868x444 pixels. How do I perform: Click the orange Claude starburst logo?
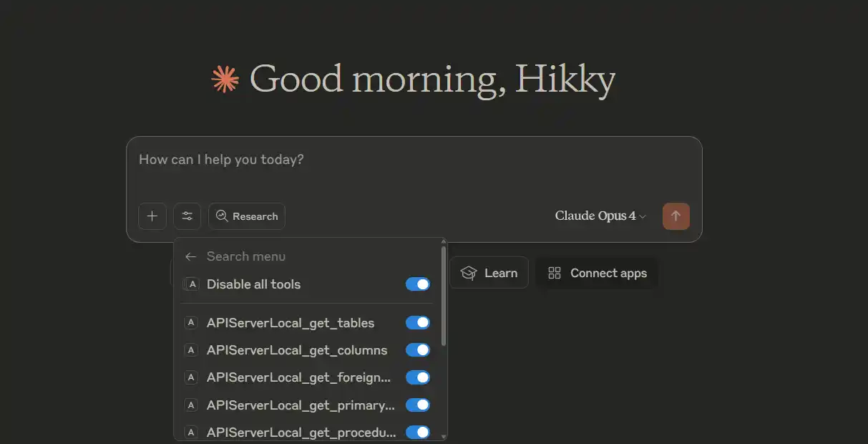click(225, 79)
